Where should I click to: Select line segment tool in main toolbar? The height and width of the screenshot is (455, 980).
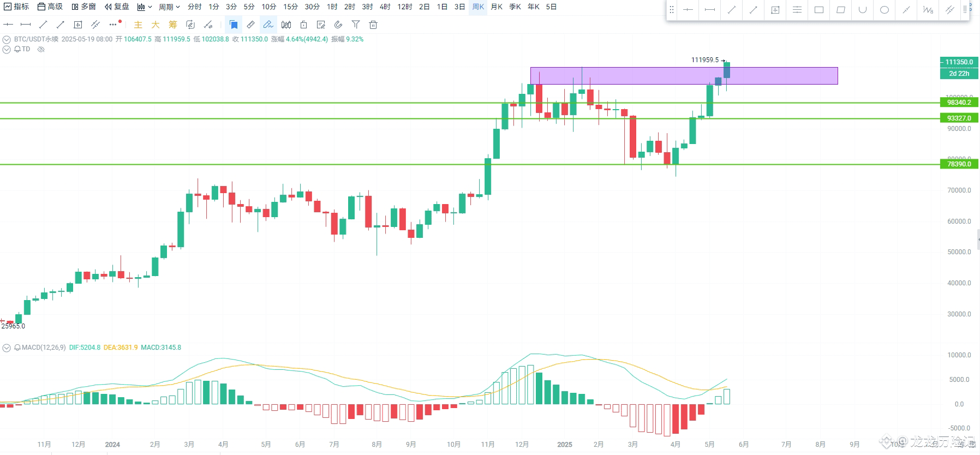point(26,25)
